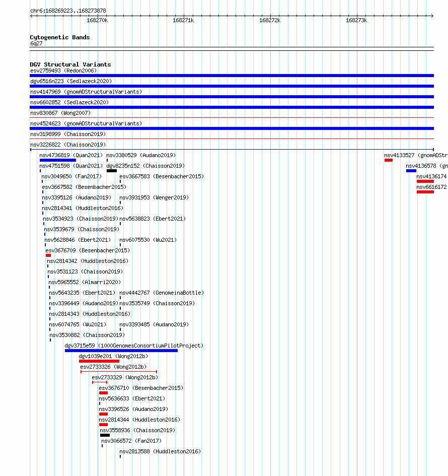Image resolution: width=448 pixels, height=476 pixels.
Task: Click the red bar under nsv4136174
Action: 425,181
